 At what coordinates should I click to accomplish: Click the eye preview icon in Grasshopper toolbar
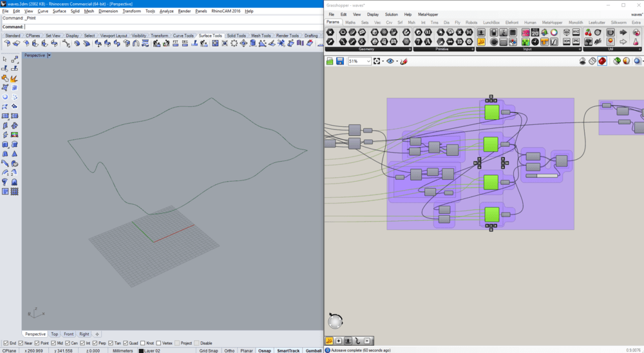[x=390, y=61]
